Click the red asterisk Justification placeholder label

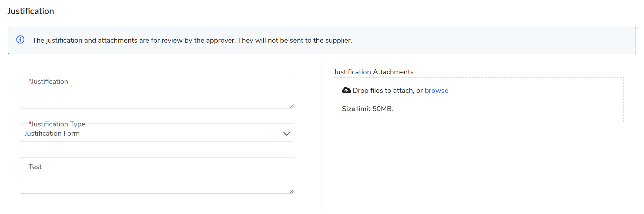[48, 81]
